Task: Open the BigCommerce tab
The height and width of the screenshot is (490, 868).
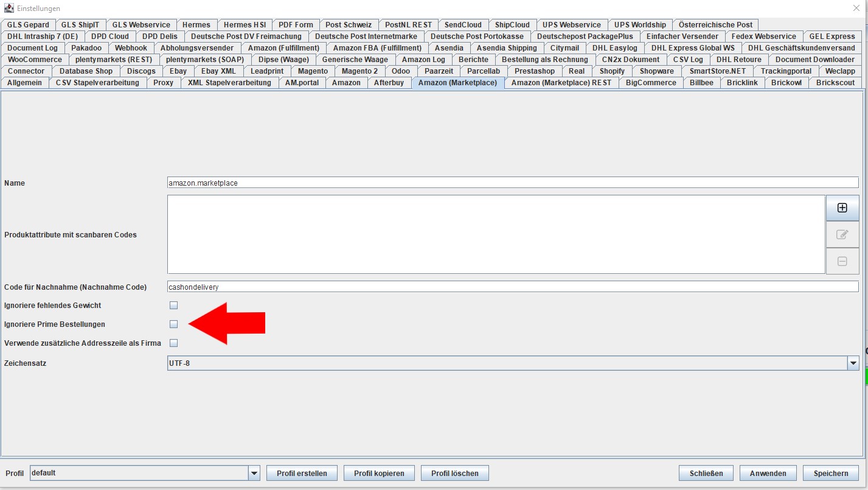Action: [651, 82]
